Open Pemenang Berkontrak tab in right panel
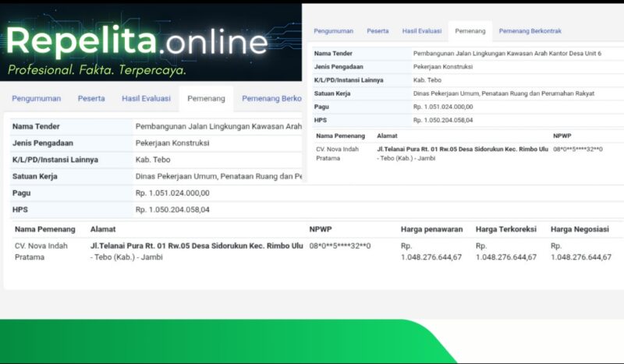Image resolution: width=624 pixels, height=364 pixels. tap(530, 31)
